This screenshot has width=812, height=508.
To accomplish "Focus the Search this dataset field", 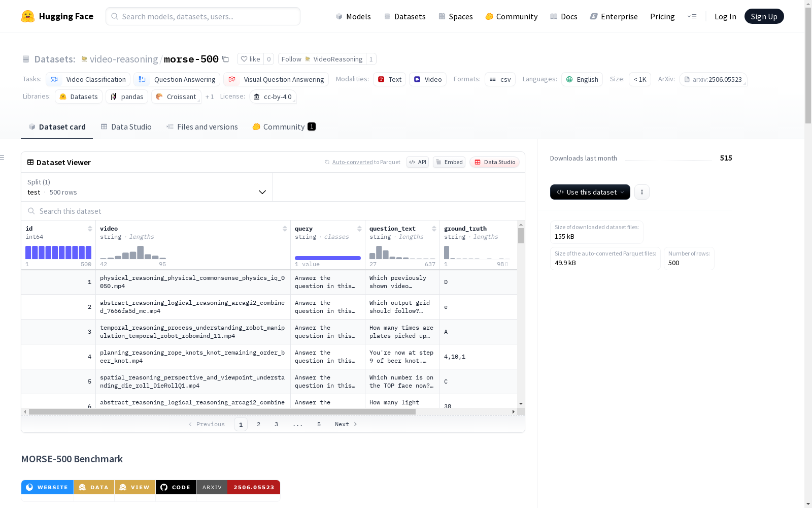I will pos(273,211).
